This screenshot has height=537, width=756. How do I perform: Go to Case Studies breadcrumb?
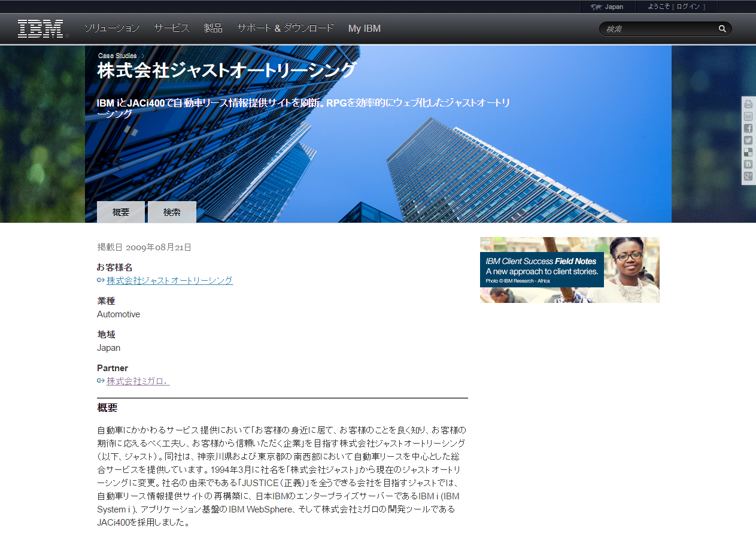point(117,56)
